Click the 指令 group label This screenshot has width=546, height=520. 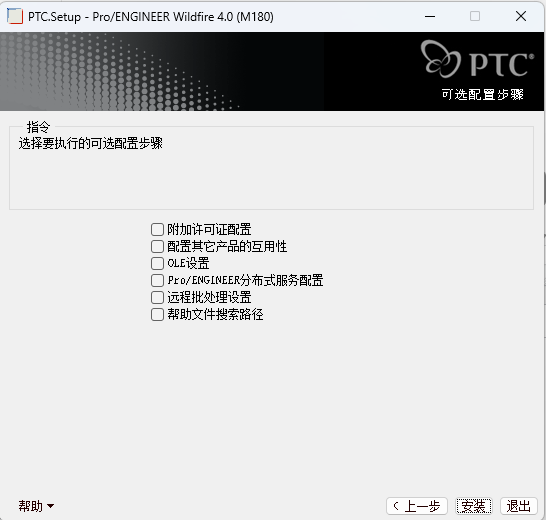[x=38, y=127]
